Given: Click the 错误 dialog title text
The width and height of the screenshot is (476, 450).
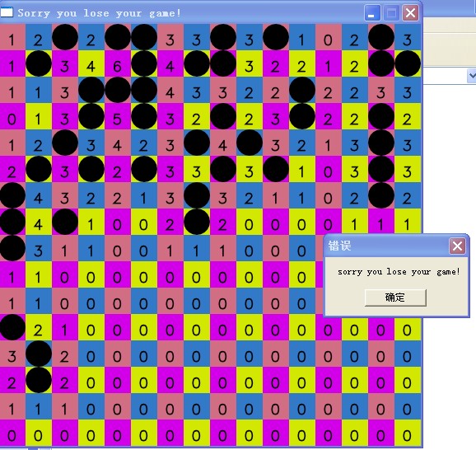Looking at the screenshot, I should click(x=339, y=246).
